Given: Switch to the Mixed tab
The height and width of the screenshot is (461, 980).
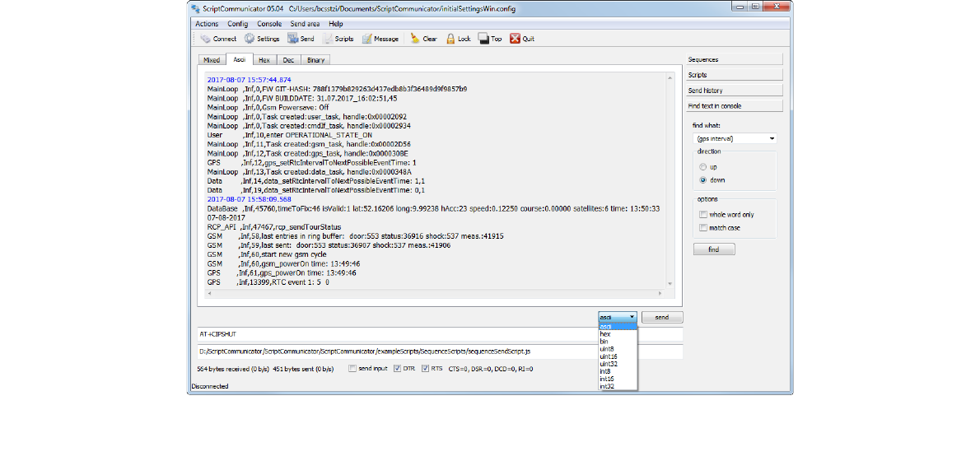Looking at the screenshot, I should 212,60.
